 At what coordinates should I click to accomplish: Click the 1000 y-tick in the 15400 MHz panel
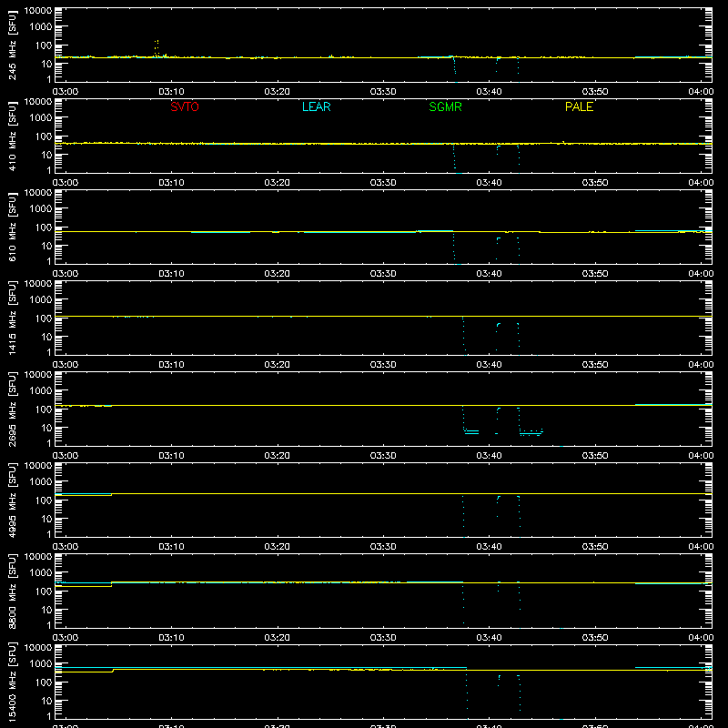pos(41,664)
